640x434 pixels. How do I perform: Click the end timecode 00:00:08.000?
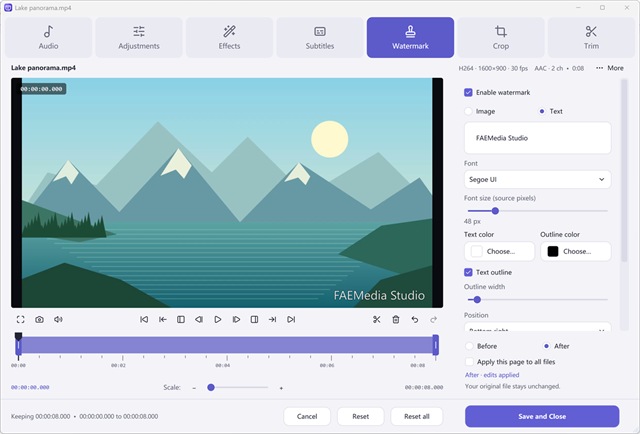tap(424, 387)
